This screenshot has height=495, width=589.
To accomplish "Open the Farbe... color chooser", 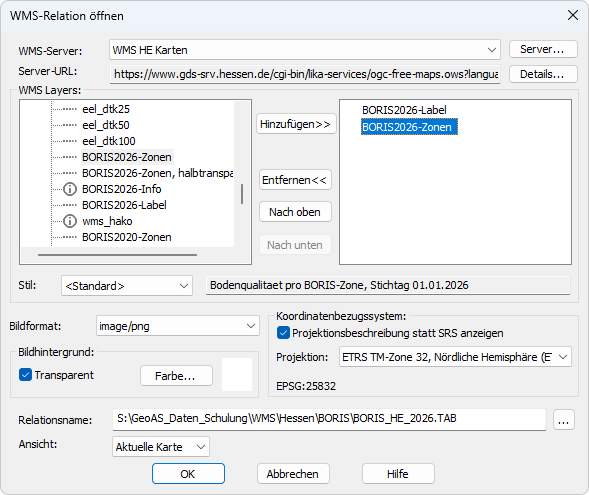I will coord(176,376).
